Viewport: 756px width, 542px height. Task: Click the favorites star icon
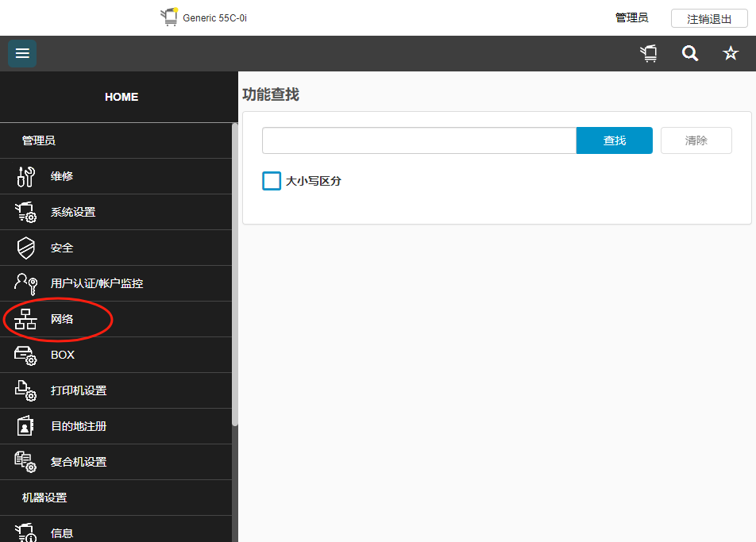(x=731, y=53)
